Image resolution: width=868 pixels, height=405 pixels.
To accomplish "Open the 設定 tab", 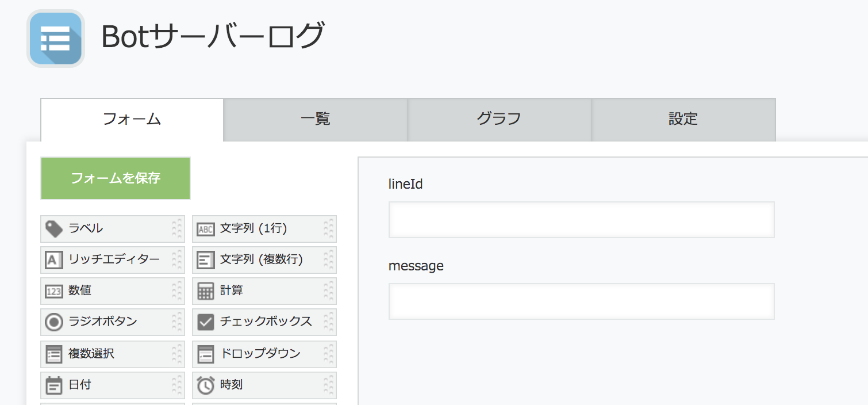I will pos(683,120).
